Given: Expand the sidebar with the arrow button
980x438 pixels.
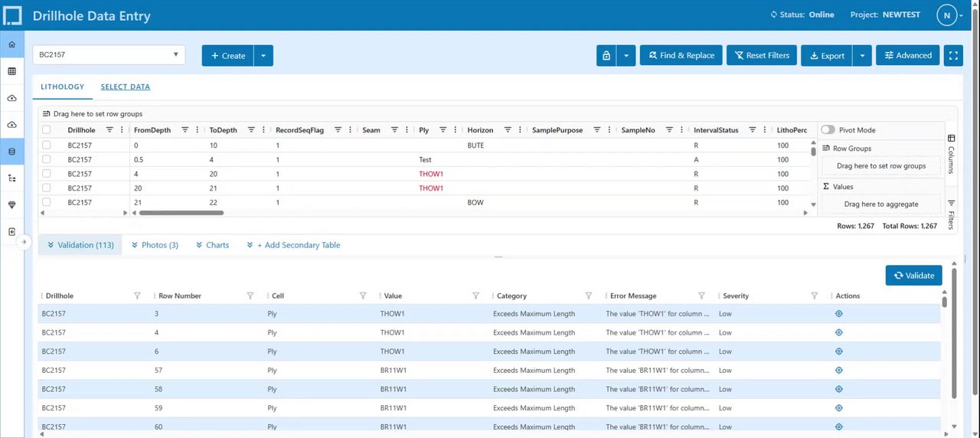Looking at the screenshot, I should point(24,242).
